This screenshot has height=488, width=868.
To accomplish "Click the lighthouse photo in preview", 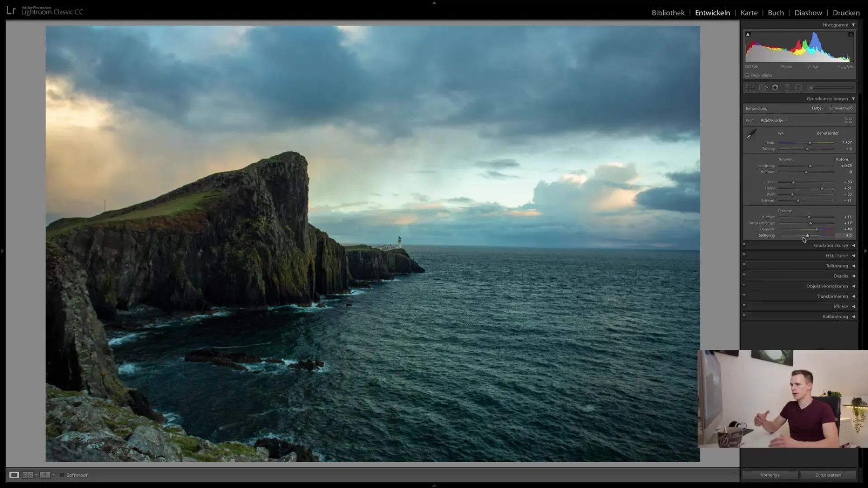I will (373, 244).
